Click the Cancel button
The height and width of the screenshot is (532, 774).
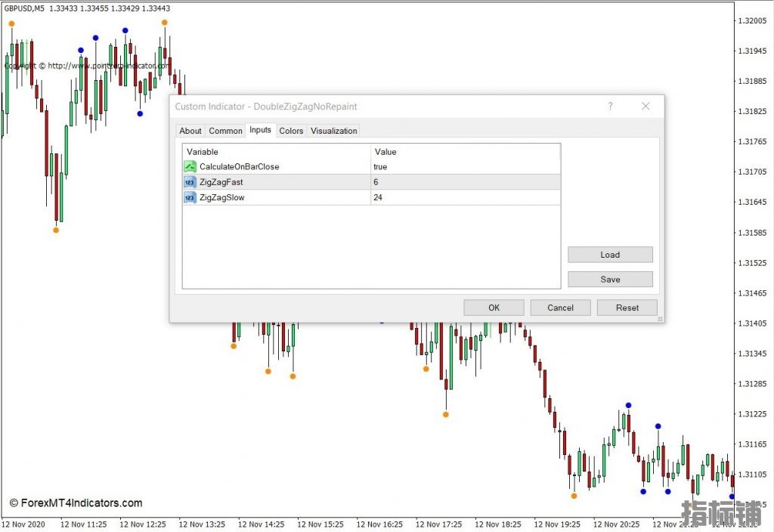coord(560,308)
